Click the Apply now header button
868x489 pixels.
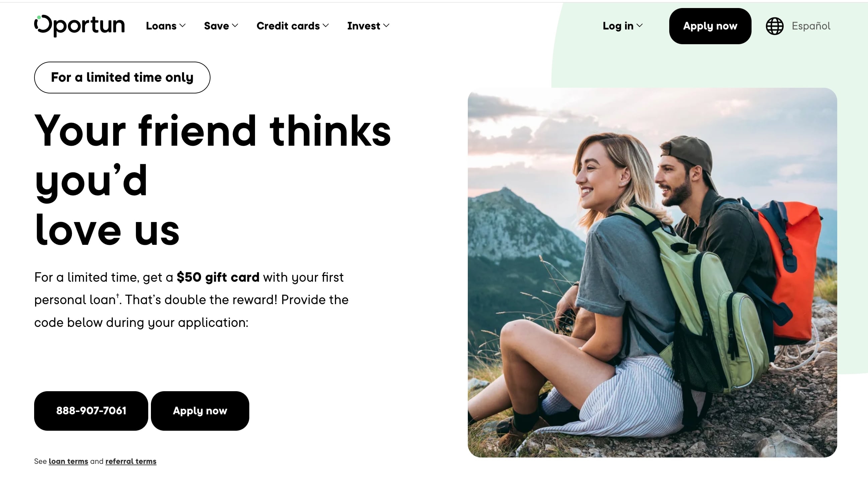click(710, 26)
